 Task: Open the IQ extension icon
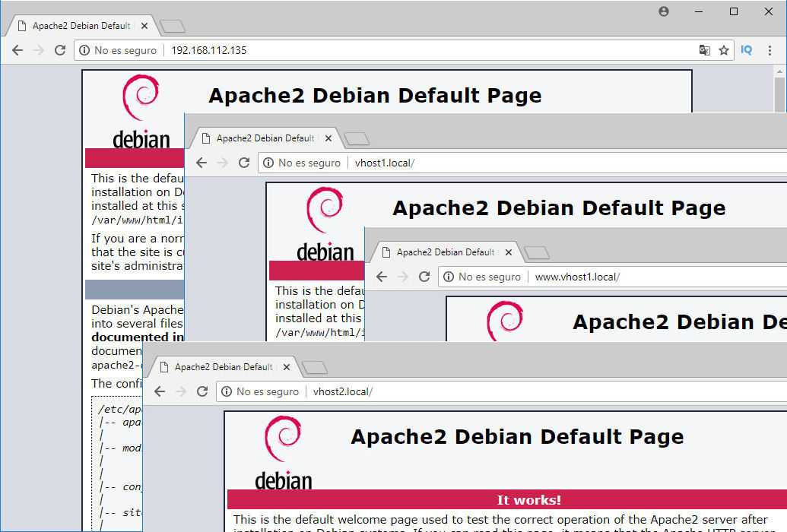pos(746,49)
